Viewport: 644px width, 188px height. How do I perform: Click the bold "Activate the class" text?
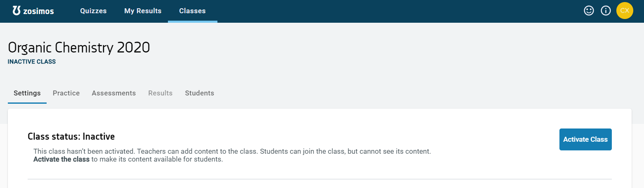click(61, 159)
